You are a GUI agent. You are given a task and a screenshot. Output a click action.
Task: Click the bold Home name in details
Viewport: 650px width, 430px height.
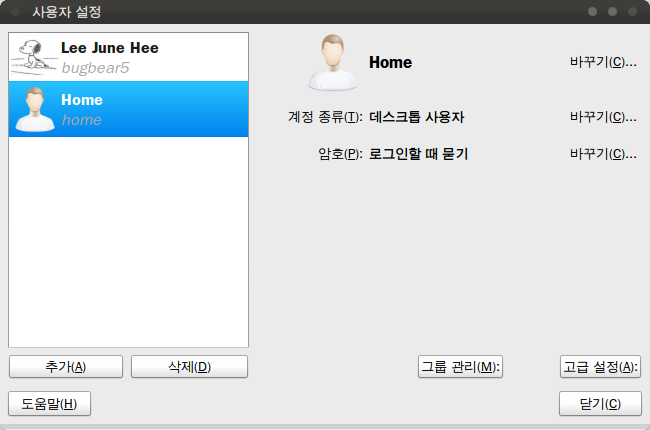pyautogui.click(x=390, y=63)
